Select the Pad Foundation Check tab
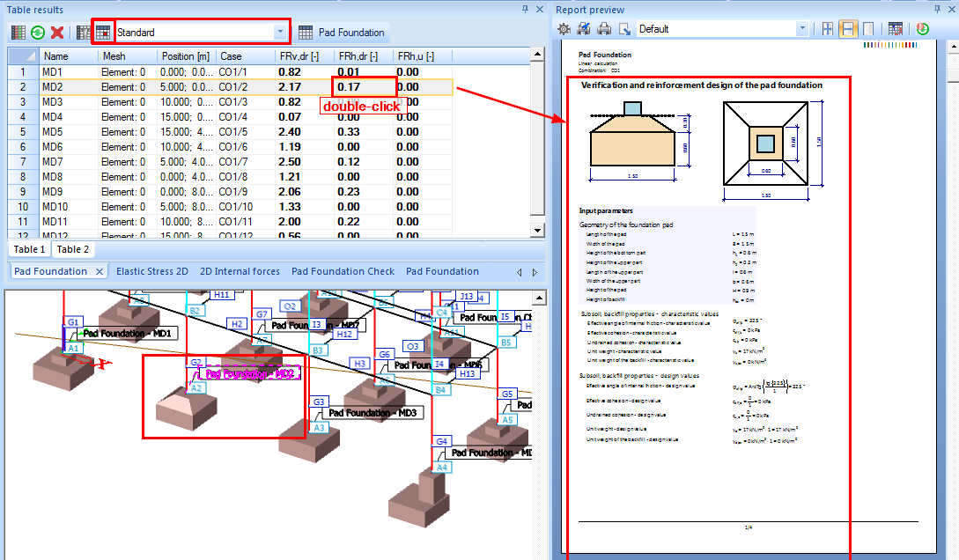Screen dimensions: 959x560 click(x=343, y=271)
